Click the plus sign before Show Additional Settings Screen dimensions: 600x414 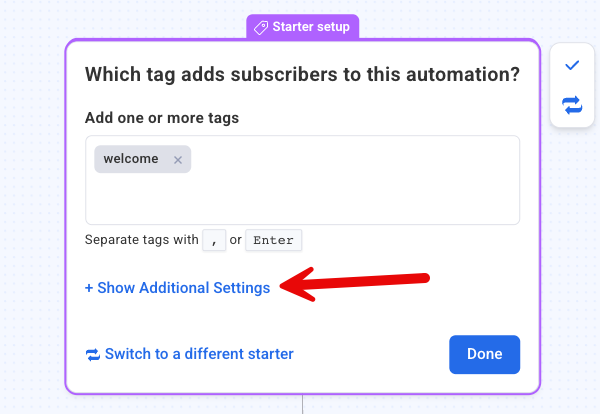click(89, 288)
